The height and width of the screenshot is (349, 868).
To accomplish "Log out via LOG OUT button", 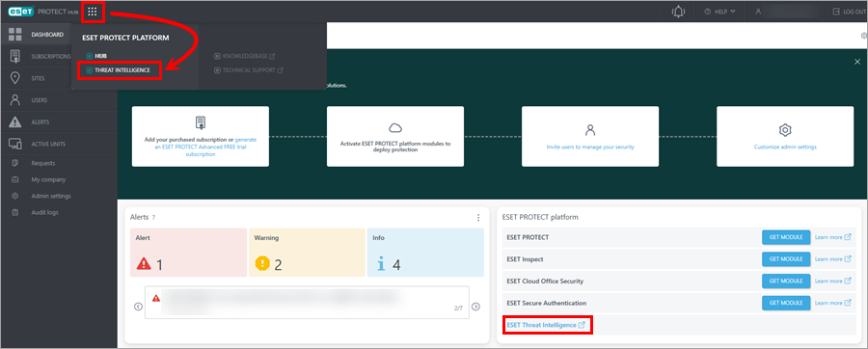I will (x=848, y=12).
